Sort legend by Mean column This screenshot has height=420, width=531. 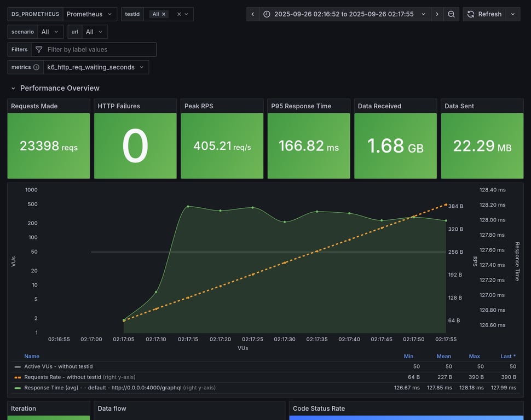[443, 356]
